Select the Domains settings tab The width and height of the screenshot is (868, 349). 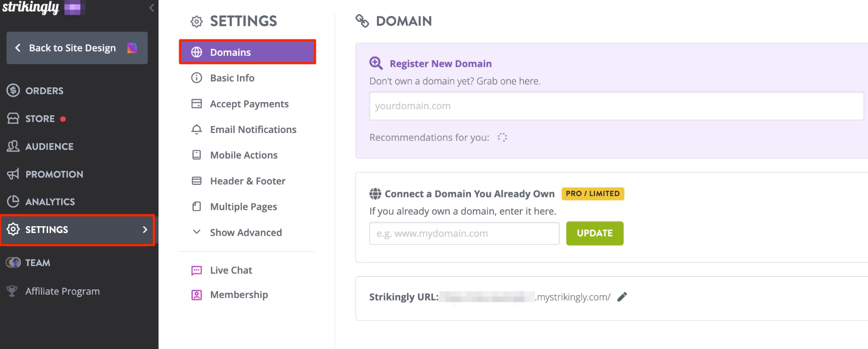(248, 52)
